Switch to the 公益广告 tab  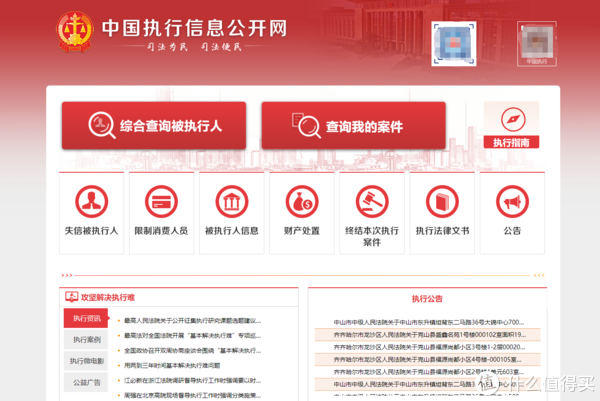86,382
